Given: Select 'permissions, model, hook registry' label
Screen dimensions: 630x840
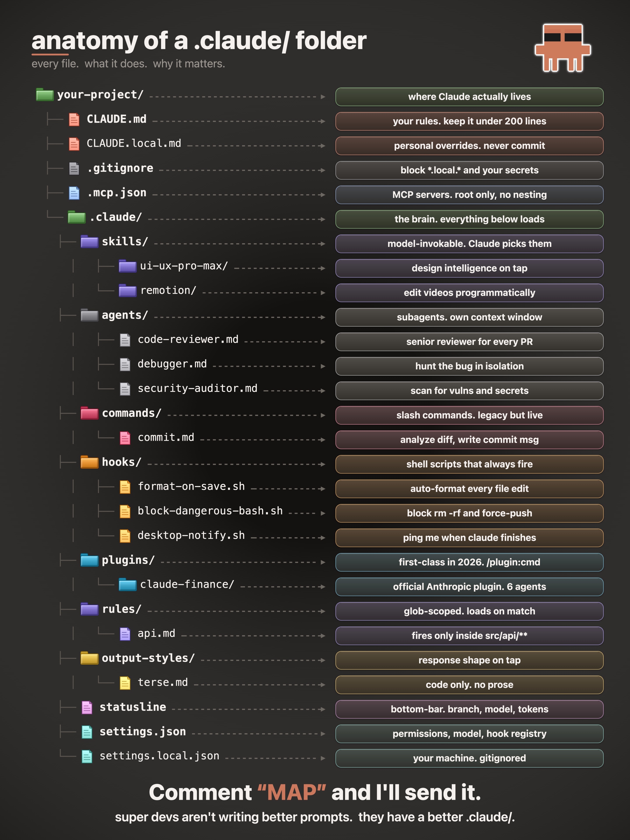Looking at the screenshot, I should coord(469,734).
